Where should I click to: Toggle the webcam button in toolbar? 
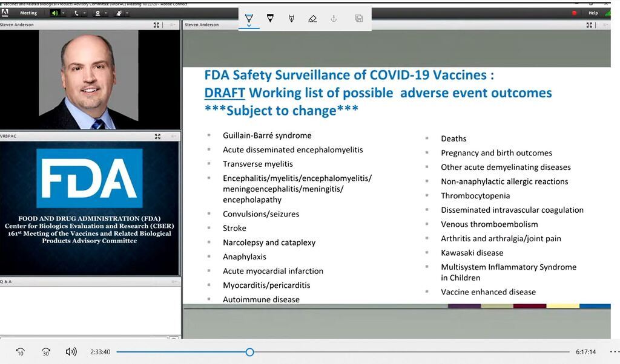coord(97,13)
